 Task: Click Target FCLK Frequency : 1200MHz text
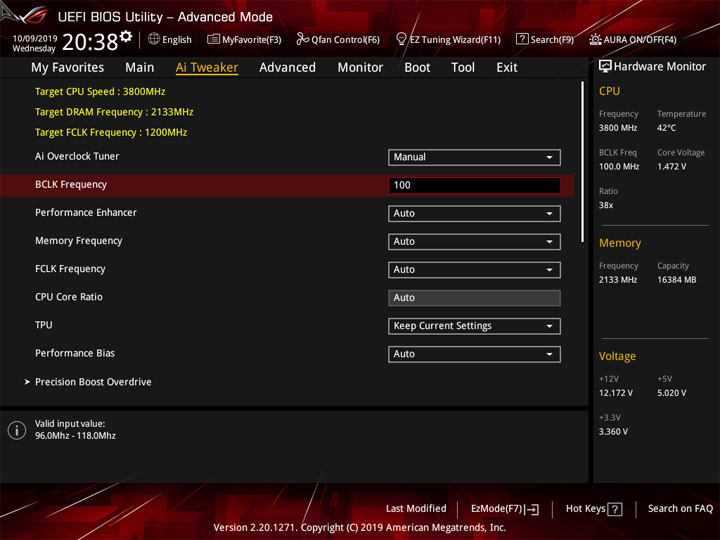(x=111, y=132)
